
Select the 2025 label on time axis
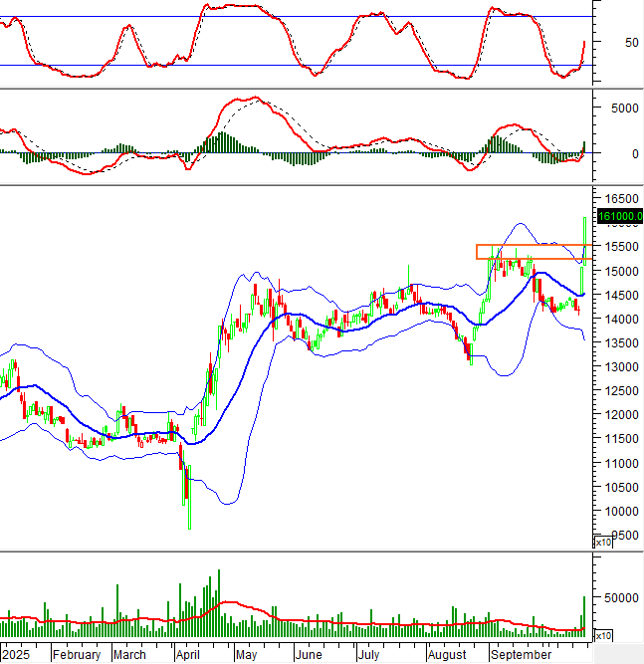16,655
